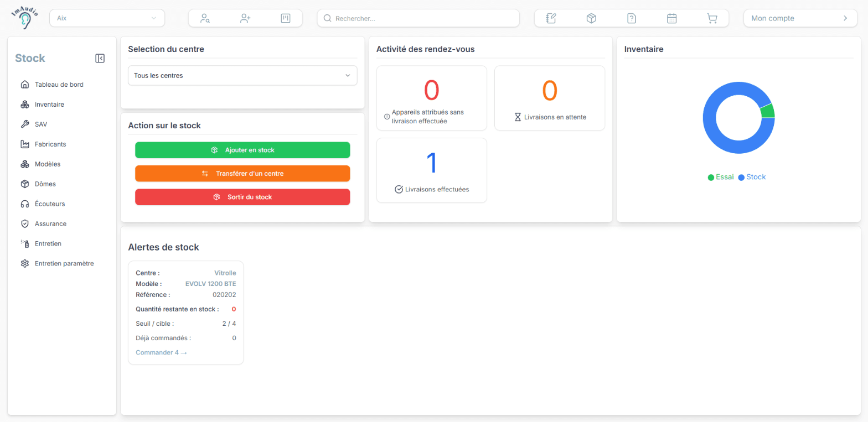Open Appareils attribués sans livraison card
This screenshot has width=868, height=422.
click(x=432, y=98)
